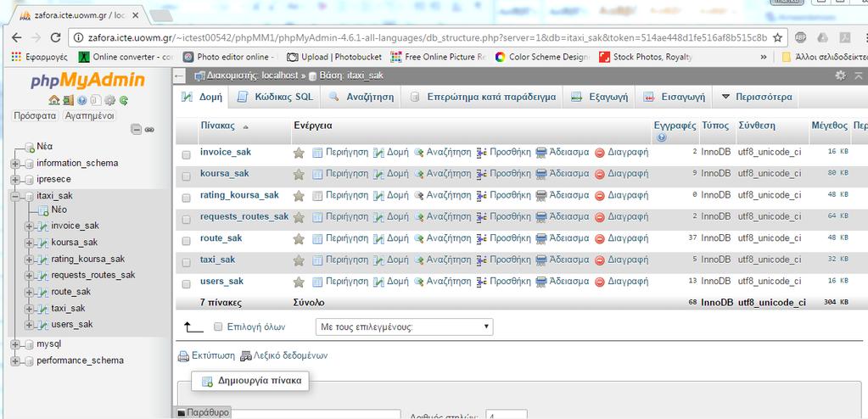Open the Παράθυρο console bar
Screen dimensions: 868x419
(x=203, y=412)
